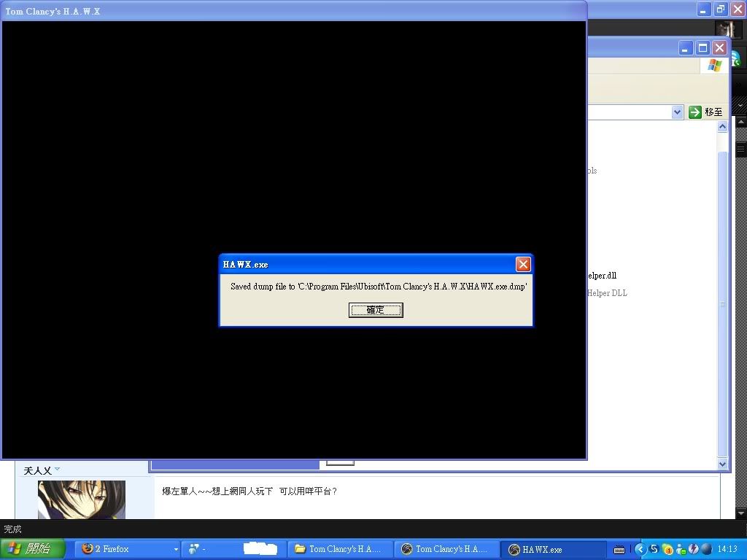
Task: Click the green 移至 Go arrow icon
Action: (694, 112)
